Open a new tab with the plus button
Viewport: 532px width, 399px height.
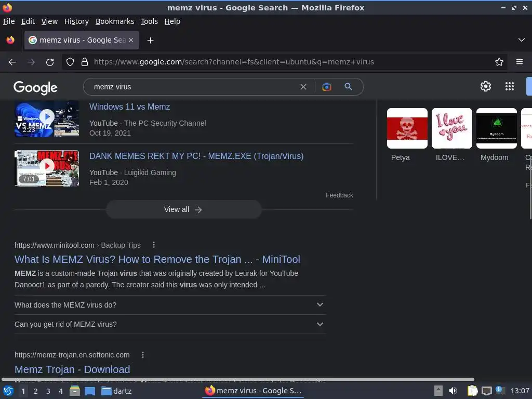tap(150, 41)
